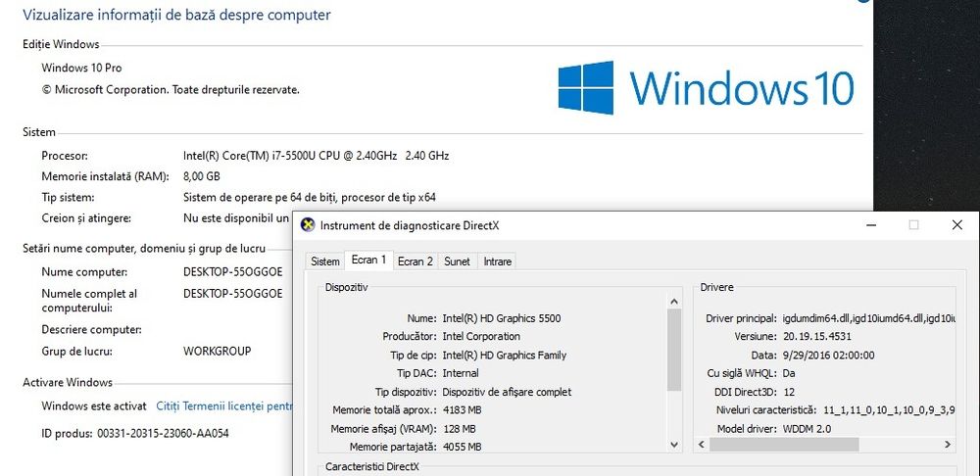This screenshot has height=476, width=980.
Task: Click the 'Windows este activat' status text
Action: (94, 406)
